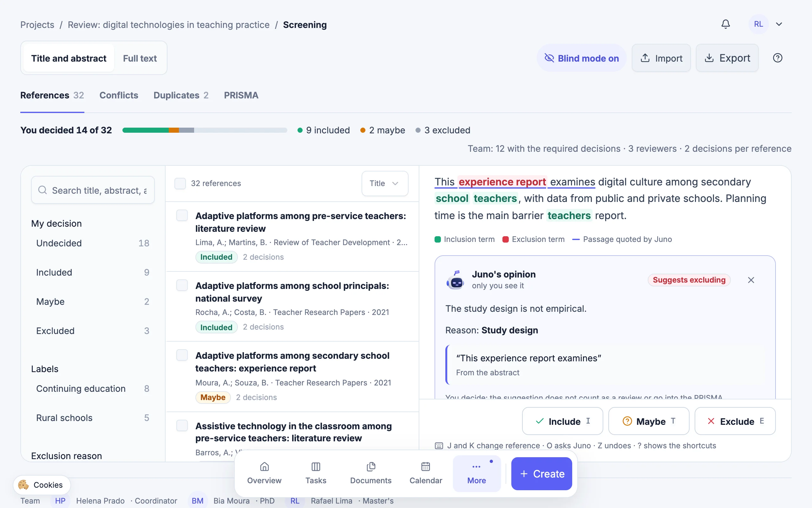Switch to the Conflicts tab
Viewport: 812px width, 508px height.
coord(119,96)
